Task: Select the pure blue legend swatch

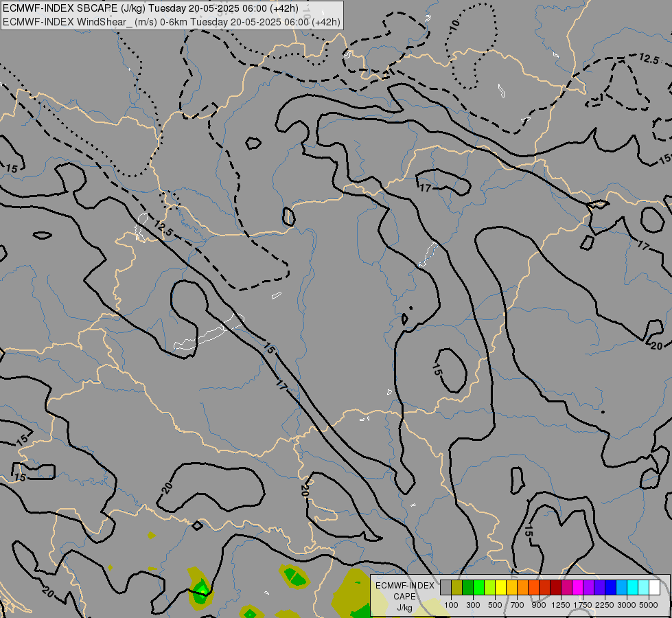Action: 610,587
